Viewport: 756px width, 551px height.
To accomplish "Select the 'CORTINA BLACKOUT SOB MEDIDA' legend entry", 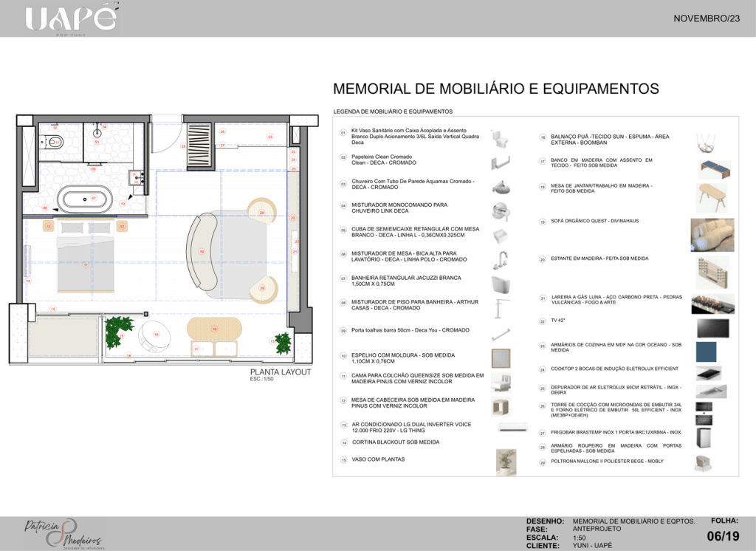I will [396, 442].
